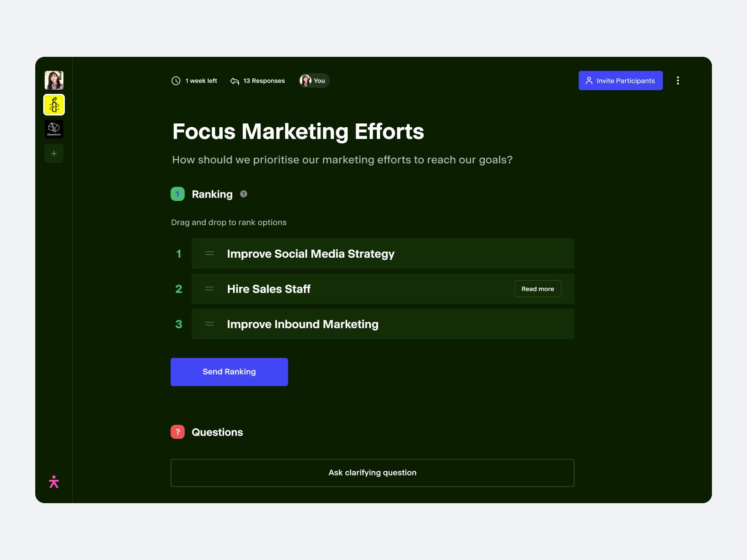Click Read more on Hire Sales Staff
747x560 pixels.
pos(538,289)
